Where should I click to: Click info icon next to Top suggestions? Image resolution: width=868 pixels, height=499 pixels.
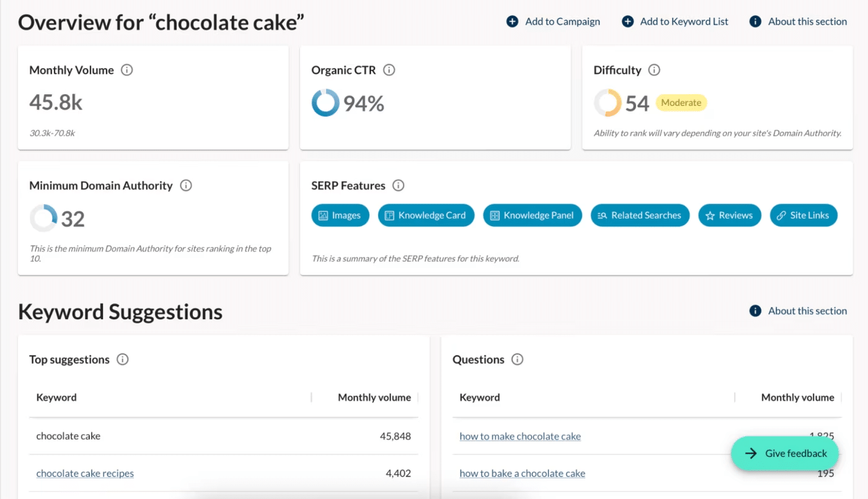(x=123, y=360)
